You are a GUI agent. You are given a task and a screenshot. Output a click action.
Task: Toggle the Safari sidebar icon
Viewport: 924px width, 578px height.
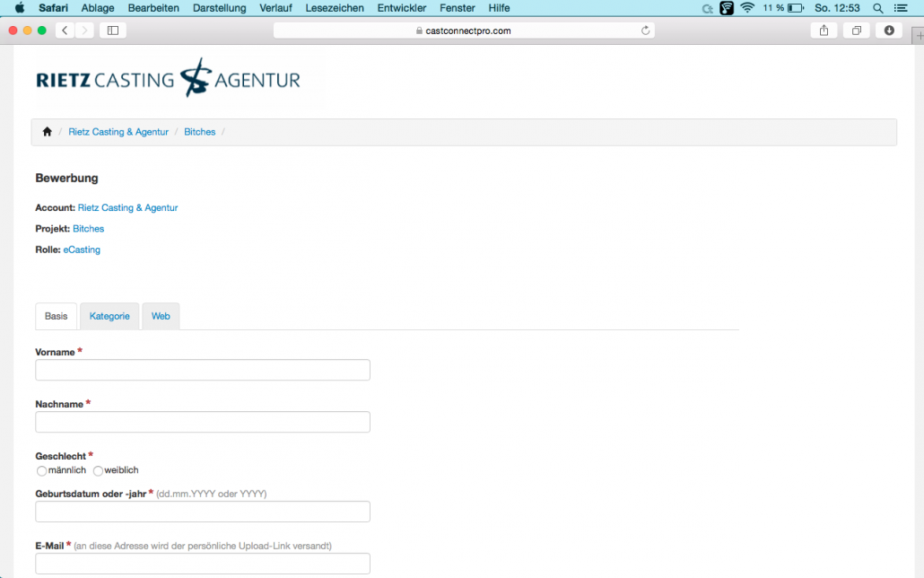pos(113,31)
